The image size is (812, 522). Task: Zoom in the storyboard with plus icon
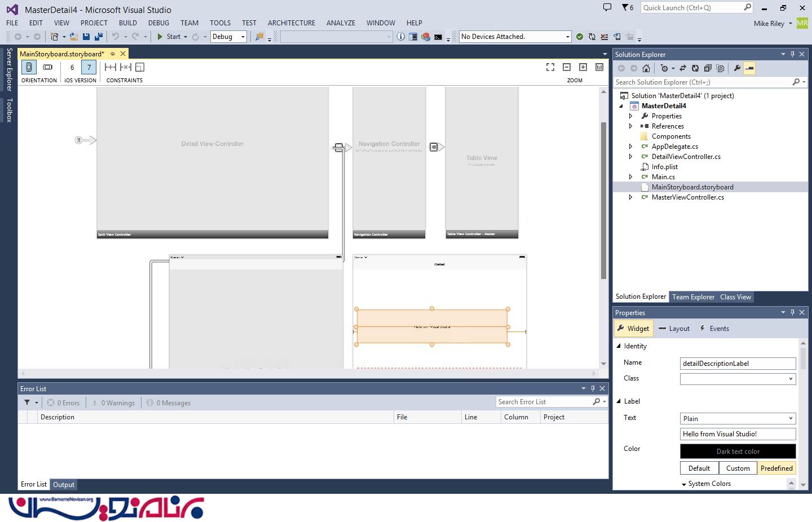point(583,67)
